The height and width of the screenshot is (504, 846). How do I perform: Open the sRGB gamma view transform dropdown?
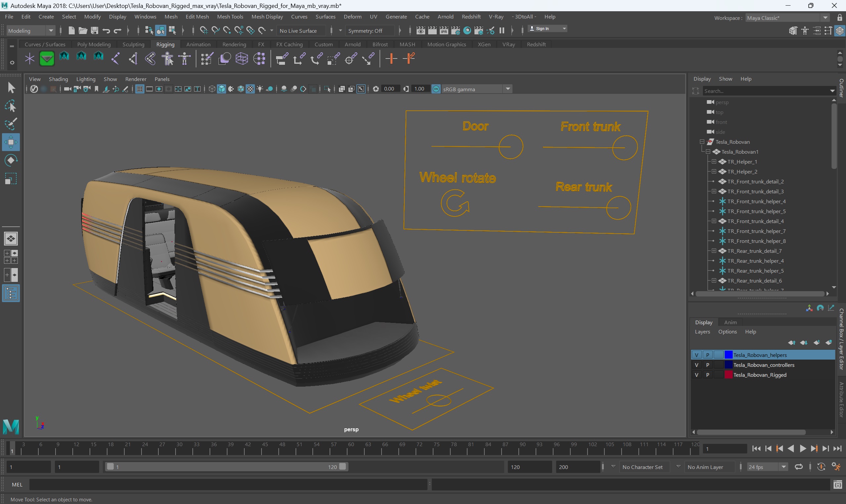[x=476, y=89]
